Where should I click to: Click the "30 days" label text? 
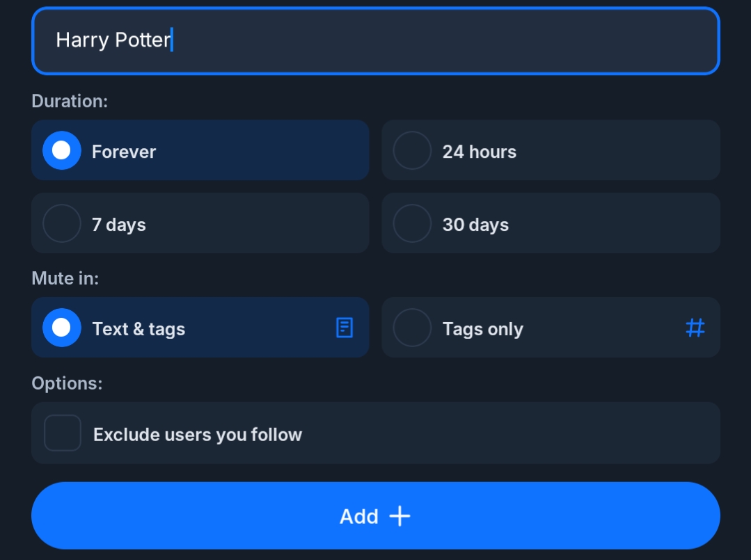(x=475, y=225)
